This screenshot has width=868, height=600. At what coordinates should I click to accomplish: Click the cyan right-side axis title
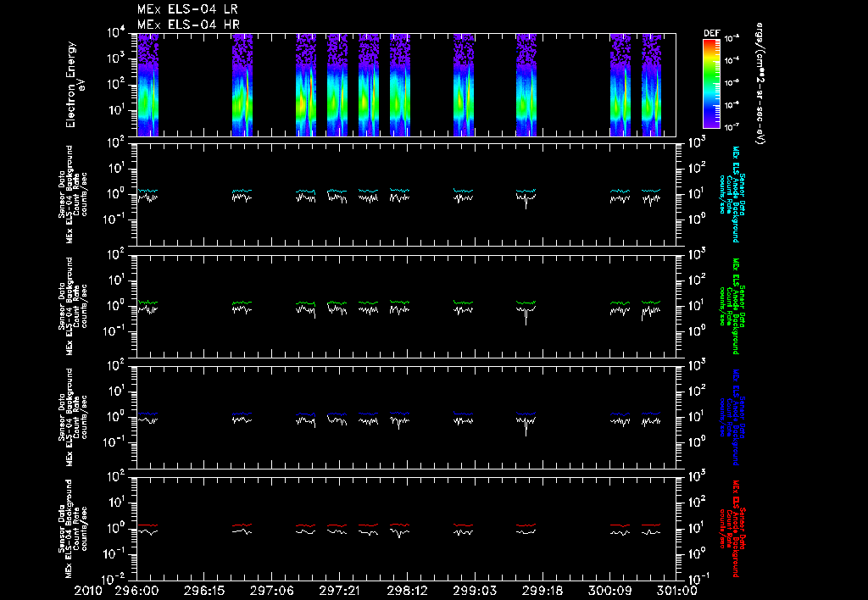click(x=732, y=194)
